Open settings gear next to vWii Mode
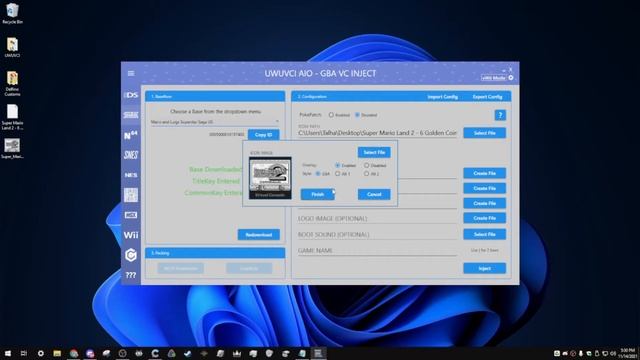 pos(511,78)
